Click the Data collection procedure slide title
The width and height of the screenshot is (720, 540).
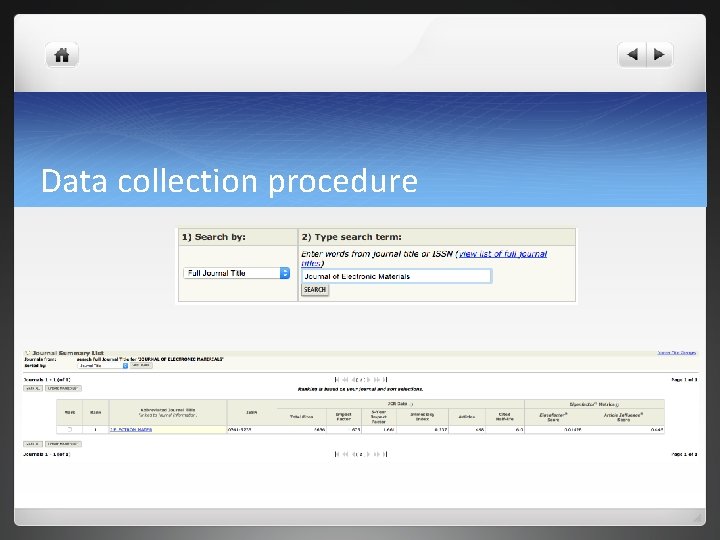[x=229, y=181]
